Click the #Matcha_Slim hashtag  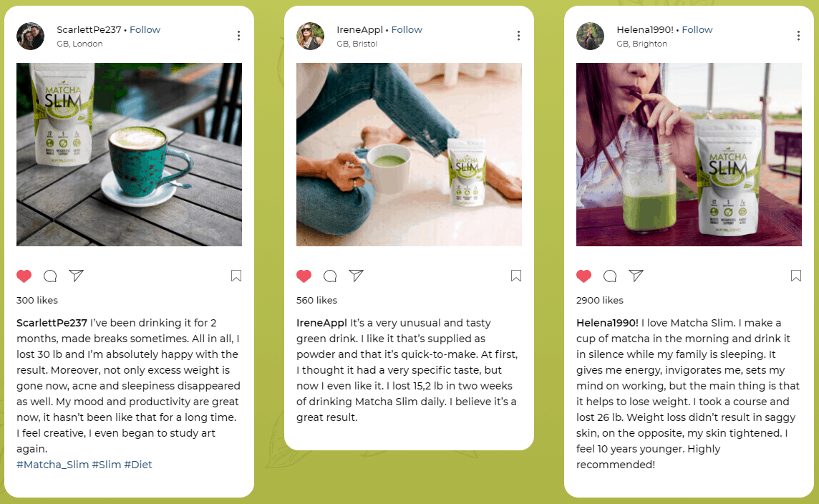pos(53,465)
